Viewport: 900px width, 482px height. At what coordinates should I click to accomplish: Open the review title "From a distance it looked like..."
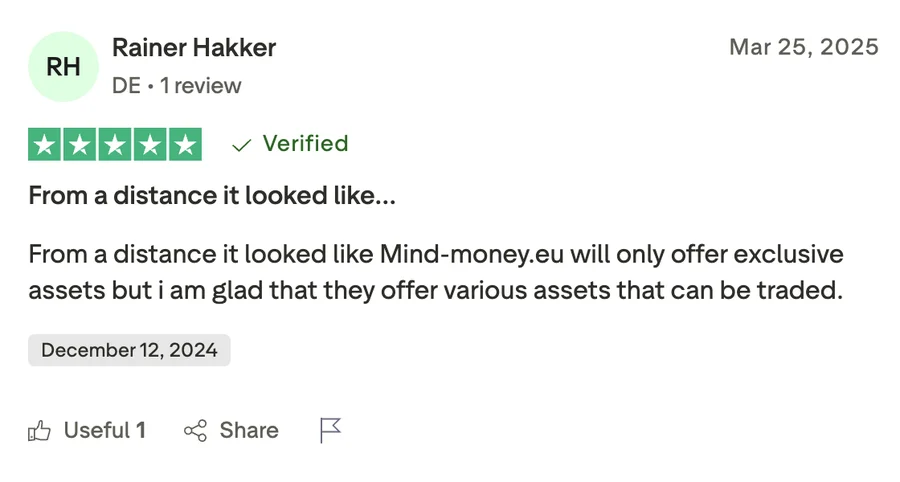pyautogui.click(x=212, y=196)
